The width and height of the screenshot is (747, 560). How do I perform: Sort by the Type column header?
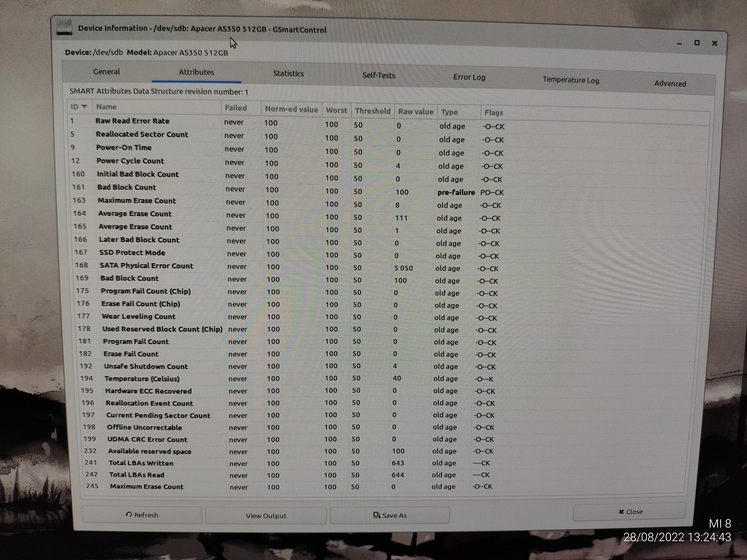[x=459, y=112]
